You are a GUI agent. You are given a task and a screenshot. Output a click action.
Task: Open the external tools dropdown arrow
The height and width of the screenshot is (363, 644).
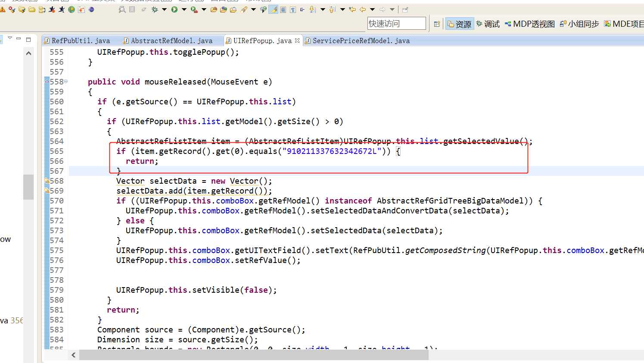click(x=204, y=9)
